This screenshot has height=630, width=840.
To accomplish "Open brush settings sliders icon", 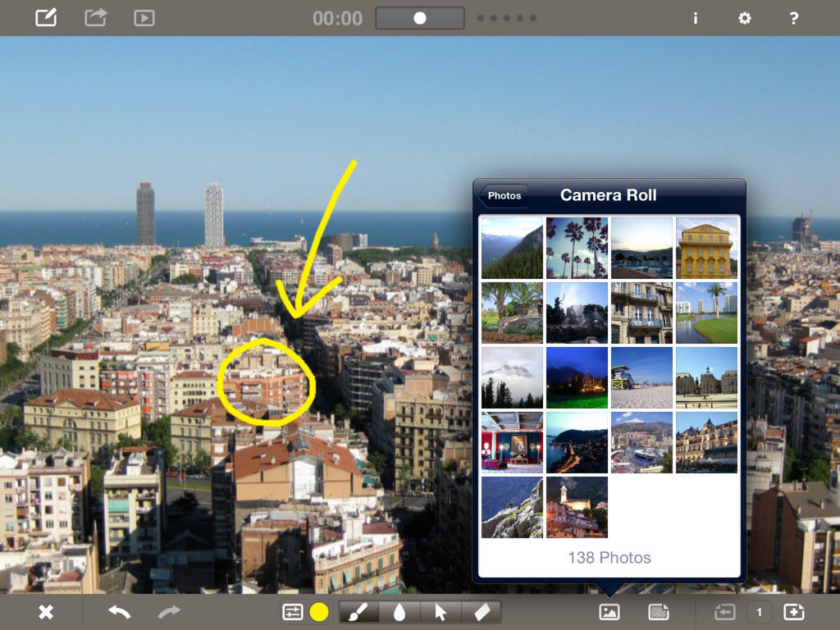I will pyautogui.click(x=293, y=612).
